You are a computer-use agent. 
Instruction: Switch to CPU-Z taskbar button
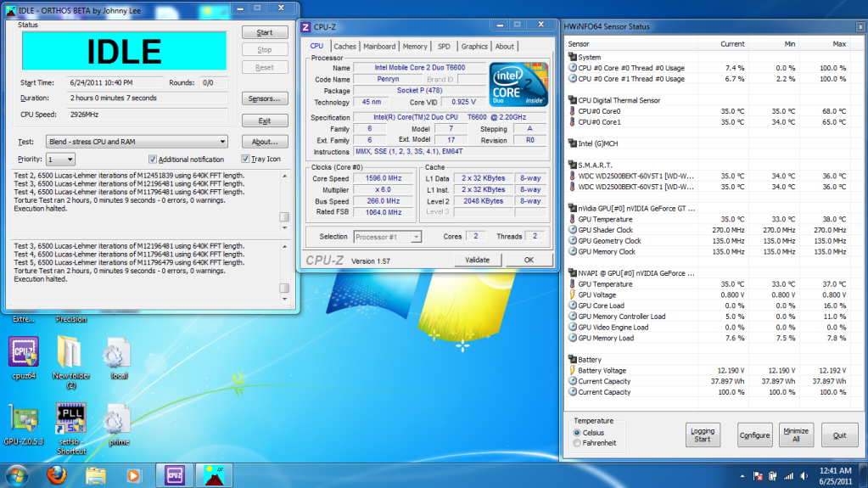[175, 475]
